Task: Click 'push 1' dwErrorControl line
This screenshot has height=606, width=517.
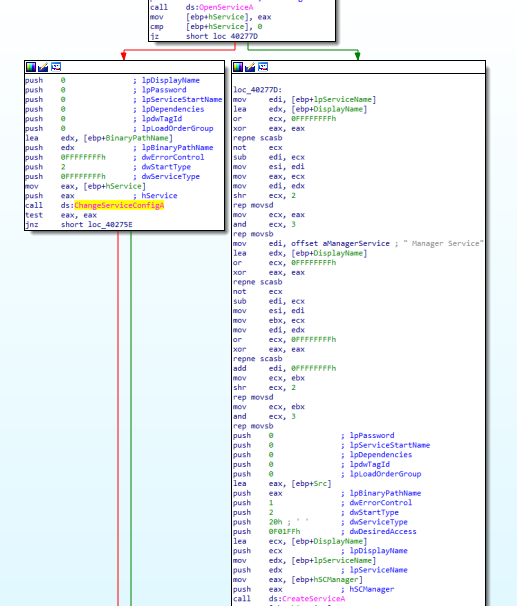Action: pyautogui.click(x=322, y=503)
